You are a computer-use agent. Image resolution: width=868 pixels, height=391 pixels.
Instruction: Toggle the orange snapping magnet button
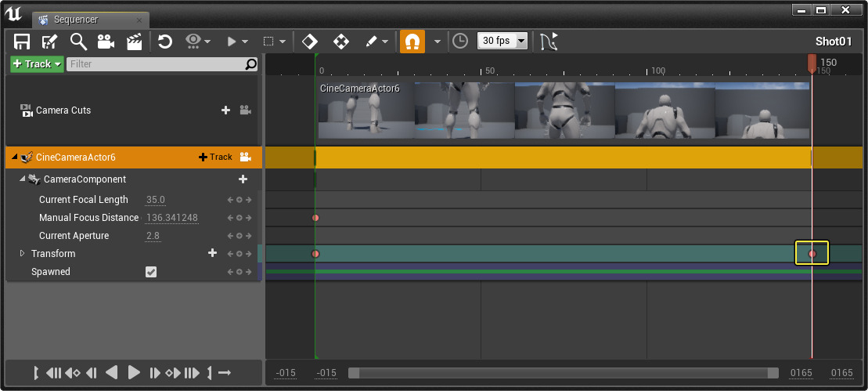412,42
